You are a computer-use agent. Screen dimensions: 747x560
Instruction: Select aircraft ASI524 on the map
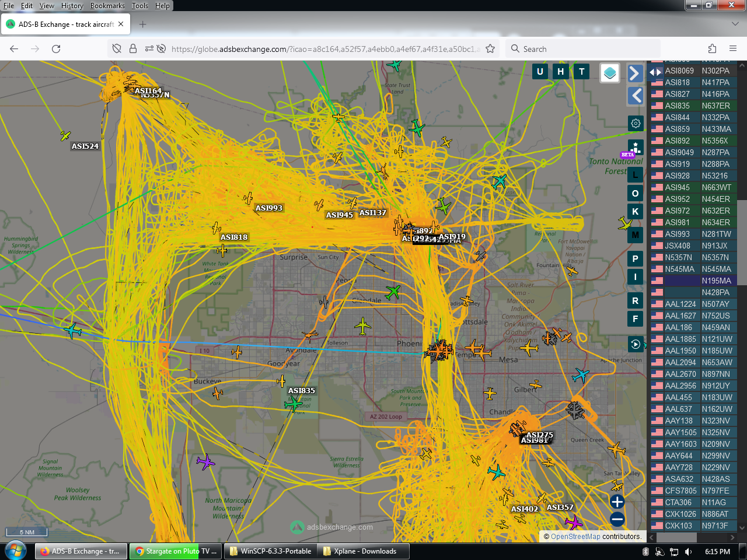65,136
